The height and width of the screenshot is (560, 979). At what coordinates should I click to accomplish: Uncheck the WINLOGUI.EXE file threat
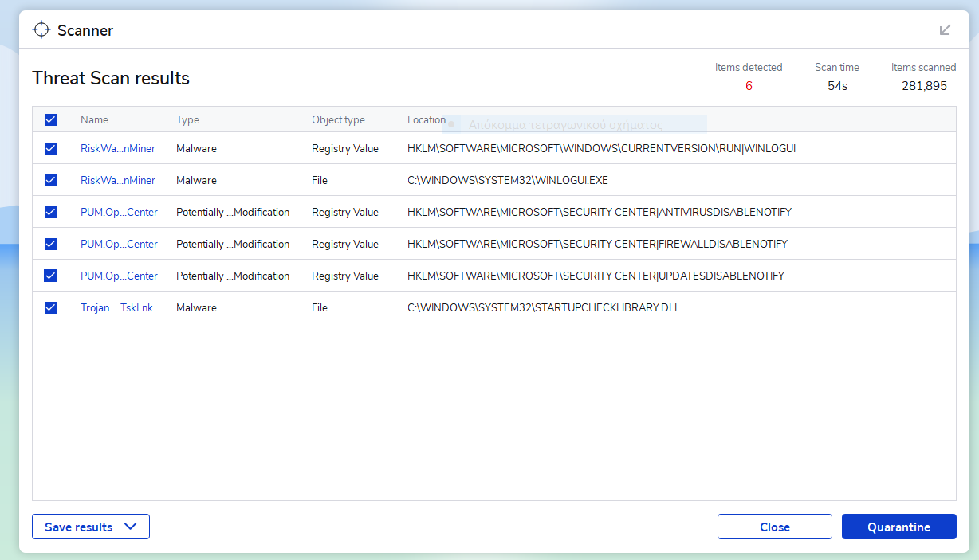click(50, 180)
